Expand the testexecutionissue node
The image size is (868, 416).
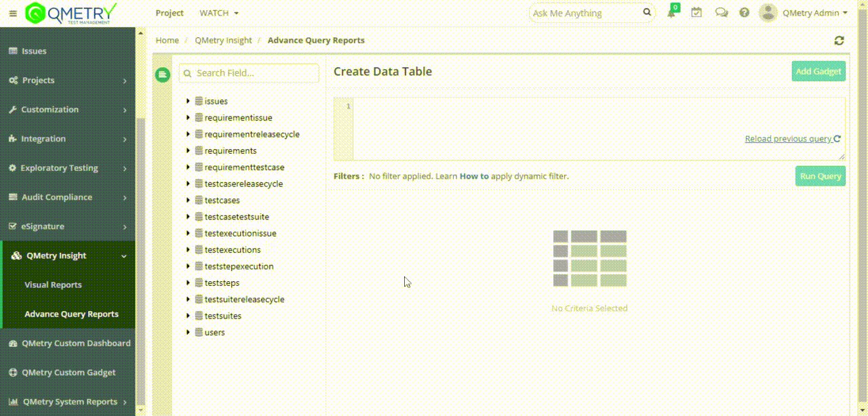(x=188, y=233)
